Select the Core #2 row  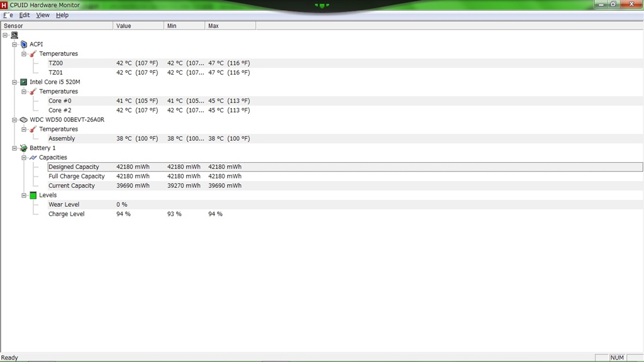point(345,111)
